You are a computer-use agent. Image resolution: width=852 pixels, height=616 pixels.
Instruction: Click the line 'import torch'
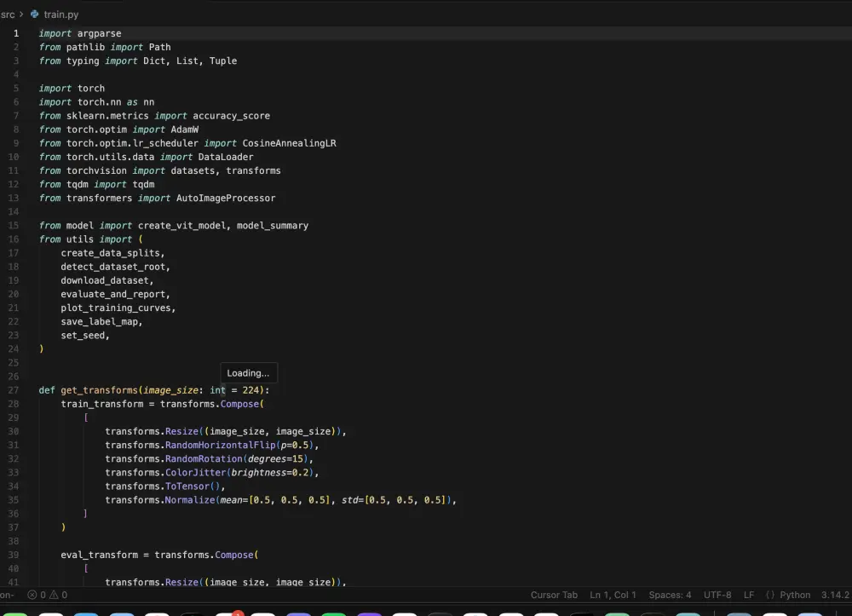click(72, 88)
